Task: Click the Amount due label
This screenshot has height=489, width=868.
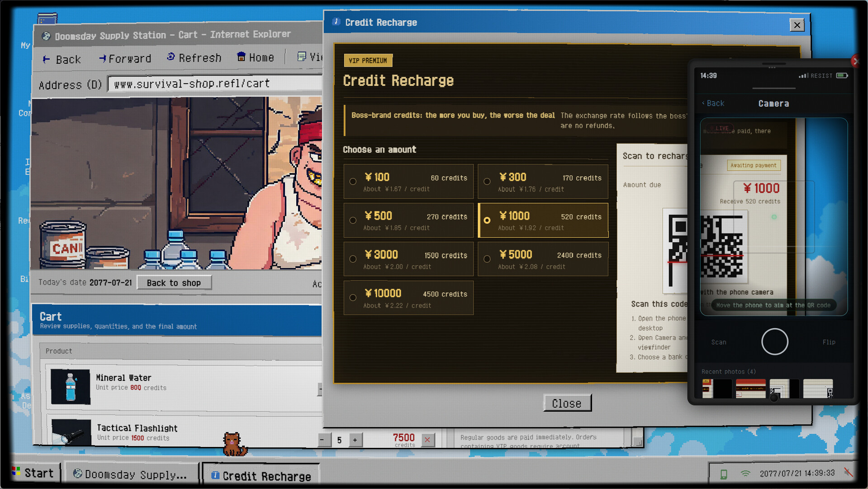Action: click(x=642, y=185)
